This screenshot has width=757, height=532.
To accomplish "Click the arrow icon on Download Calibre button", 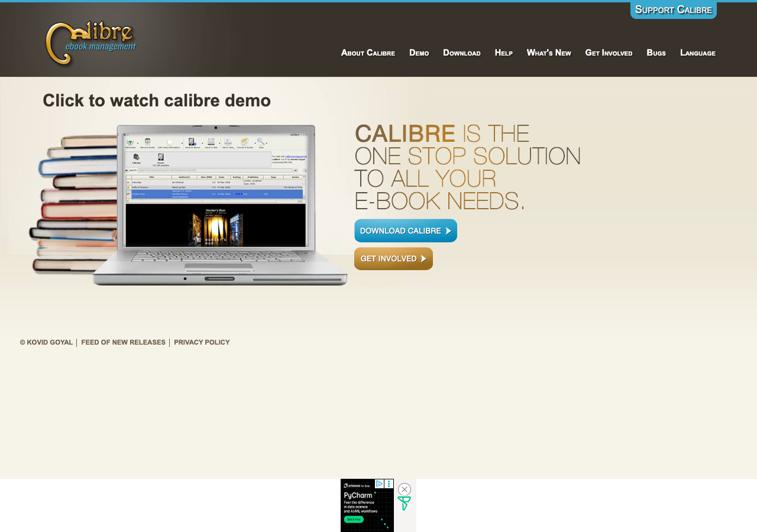I will (x=448, y=231).
